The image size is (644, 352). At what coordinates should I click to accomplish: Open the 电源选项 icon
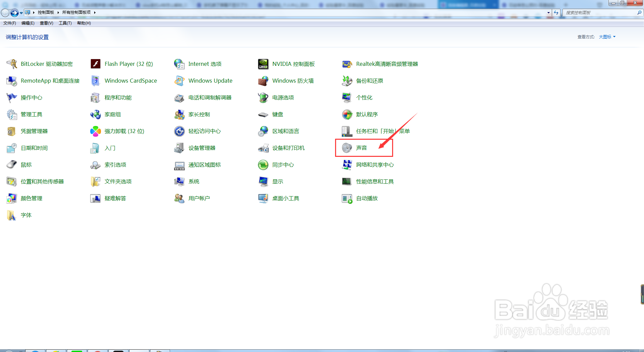[263, 97]
